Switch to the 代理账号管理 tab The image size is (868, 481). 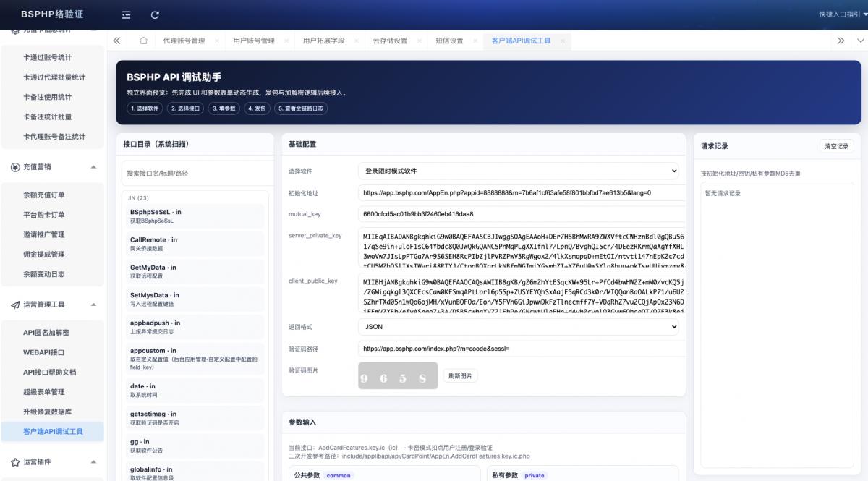[x=184, y=41]
